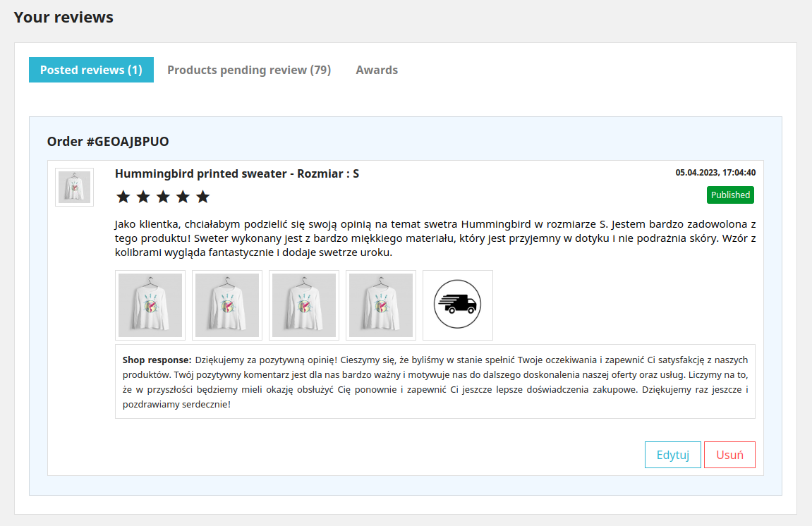Screen dimensions: 812x526
Task: Switch to the Awards tab
Action: pos(377,70)
